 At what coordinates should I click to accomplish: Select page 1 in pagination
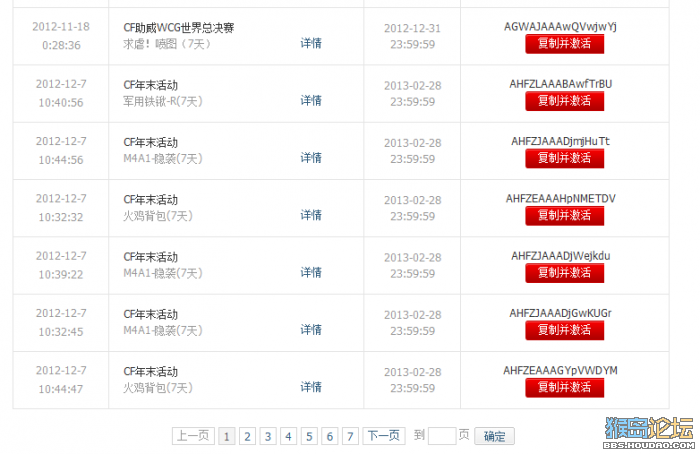pyautogui.click(x=227, y=436)
